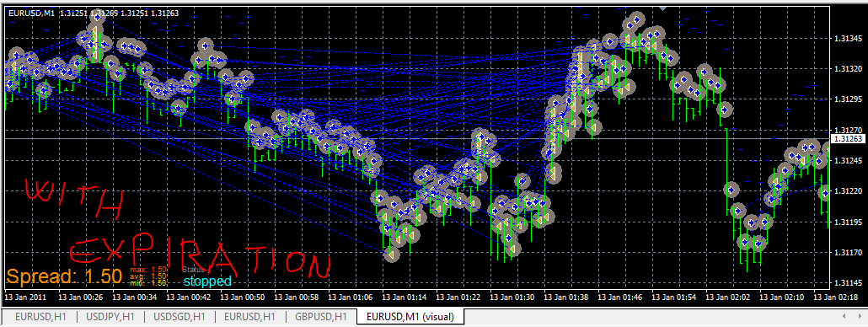This screenshot has width=868, height=327.
Task: Click the 1.31320 price scale label
Action: click(847, 69)
